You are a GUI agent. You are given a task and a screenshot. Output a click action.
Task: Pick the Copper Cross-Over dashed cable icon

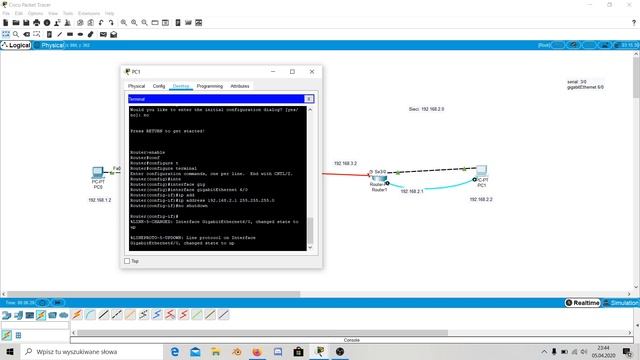(x=117, y=315)
